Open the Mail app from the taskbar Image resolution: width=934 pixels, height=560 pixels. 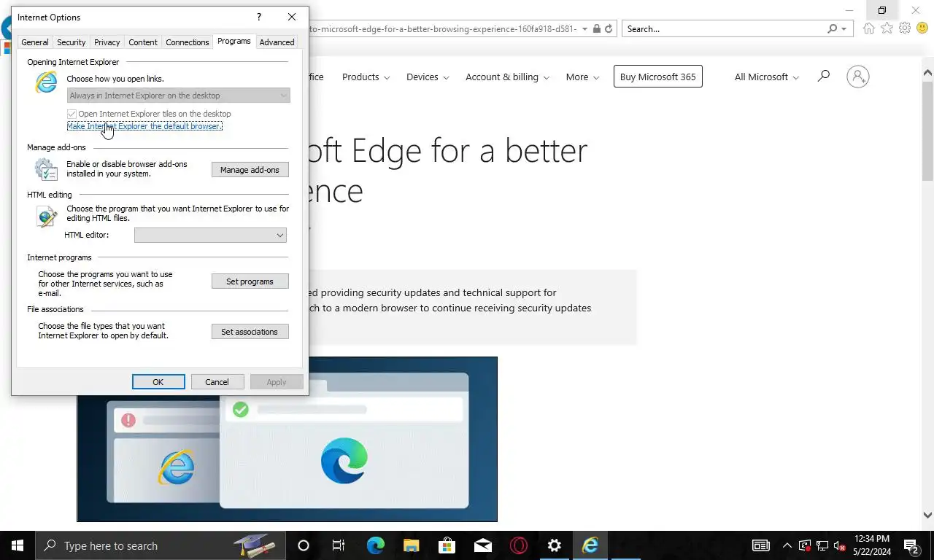(x=482, y=545)
